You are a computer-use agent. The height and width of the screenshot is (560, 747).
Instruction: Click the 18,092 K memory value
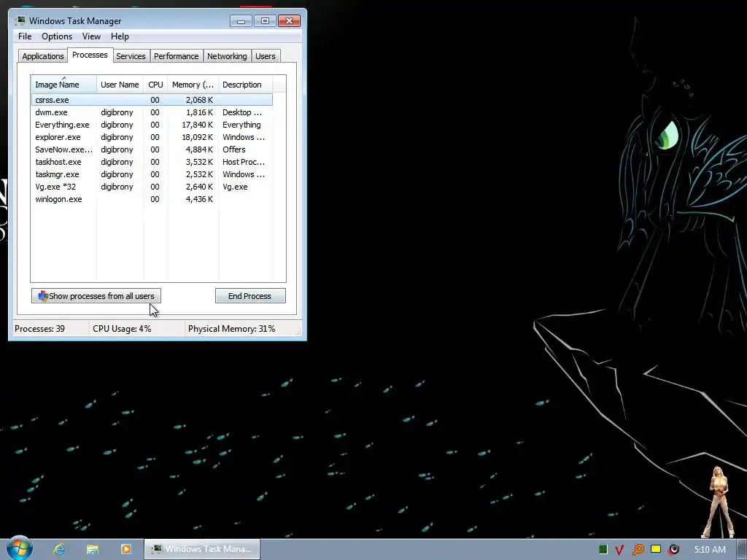(197, 137)
